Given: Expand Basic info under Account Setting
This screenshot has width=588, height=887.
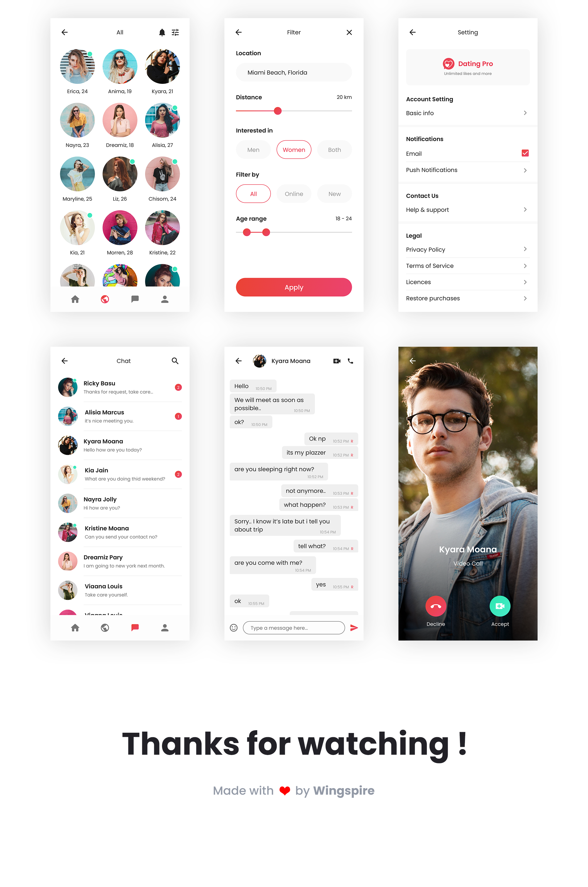Looking at the screenshot, I should tap(525, 113).
